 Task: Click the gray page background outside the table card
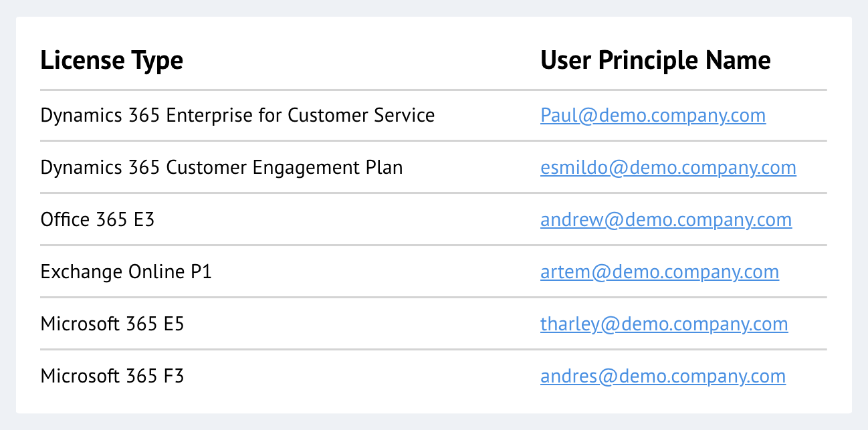(x=433, y=422)
